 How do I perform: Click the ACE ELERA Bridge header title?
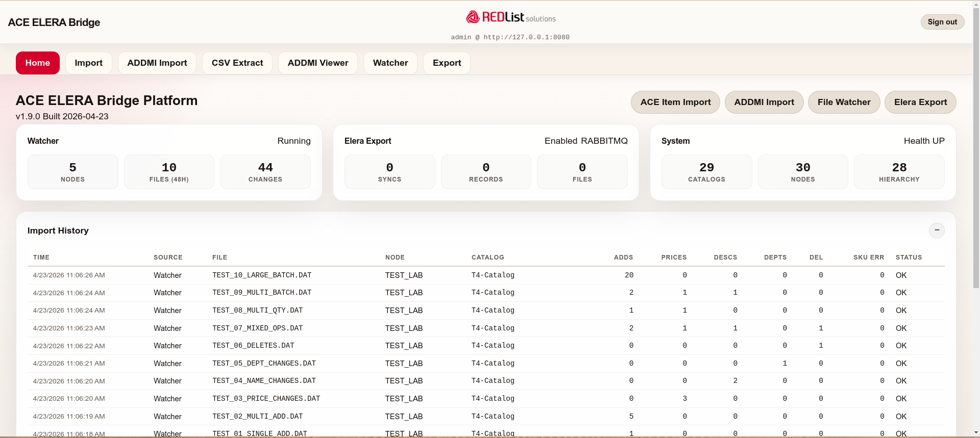point(54,22)
